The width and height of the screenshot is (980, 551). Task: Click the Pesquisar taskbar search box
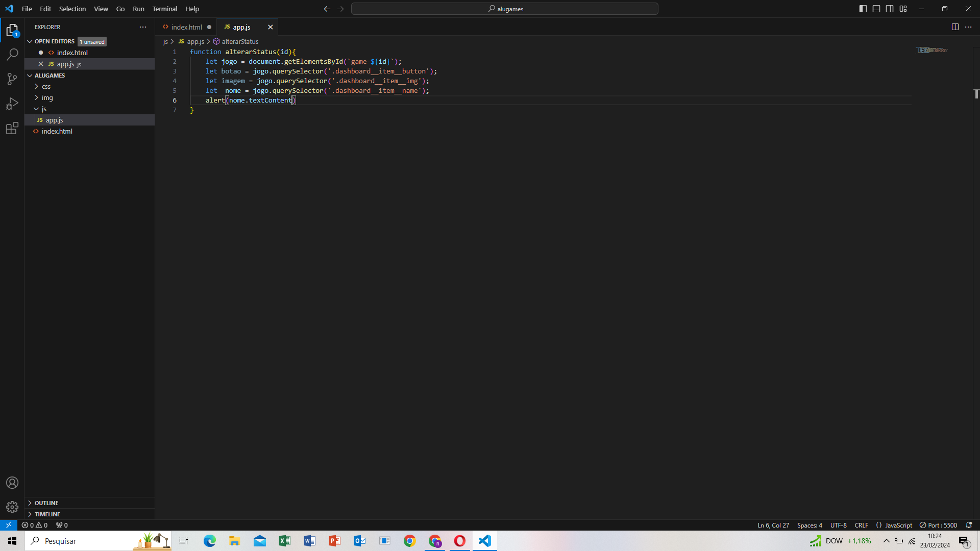pos(98,541)
